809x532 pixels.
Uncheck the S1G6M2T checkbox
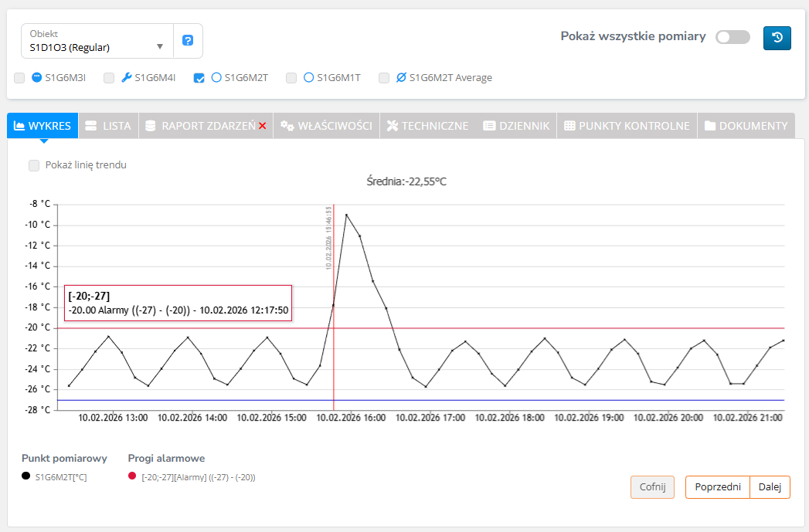point(199,77)
